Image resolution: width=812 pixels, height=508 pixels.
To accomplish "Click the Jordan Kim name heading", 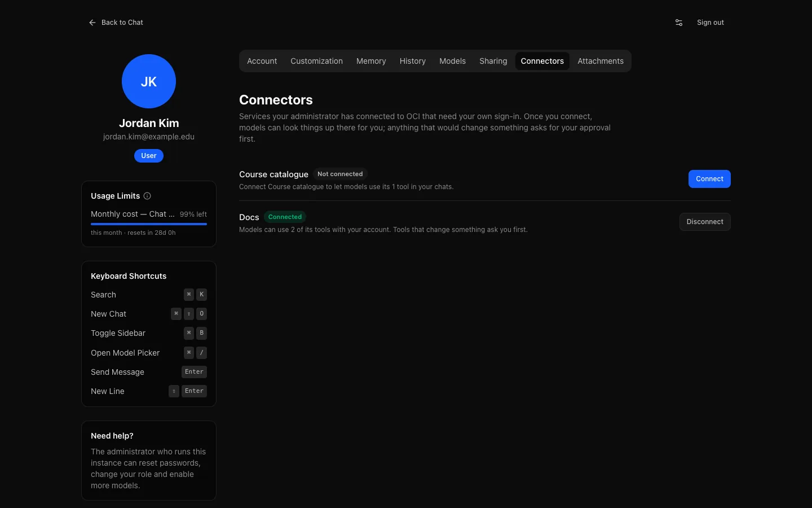I will click(x=149, y=123).
